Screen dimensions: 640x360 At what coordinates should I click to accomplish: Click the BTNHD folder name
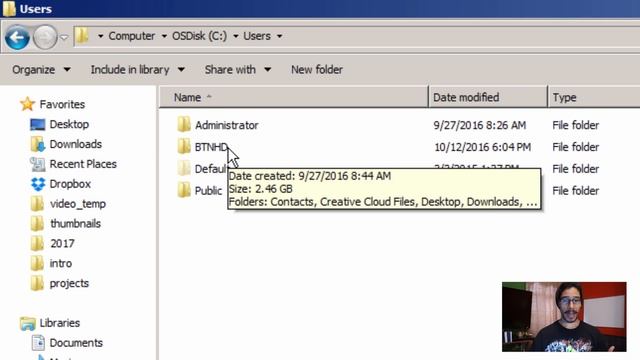coord(211,147)
